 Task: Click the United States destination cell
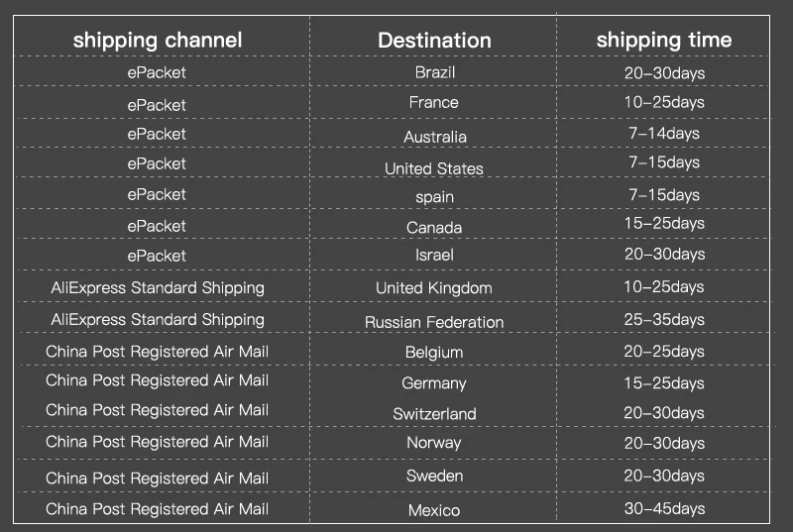[434, 168]
